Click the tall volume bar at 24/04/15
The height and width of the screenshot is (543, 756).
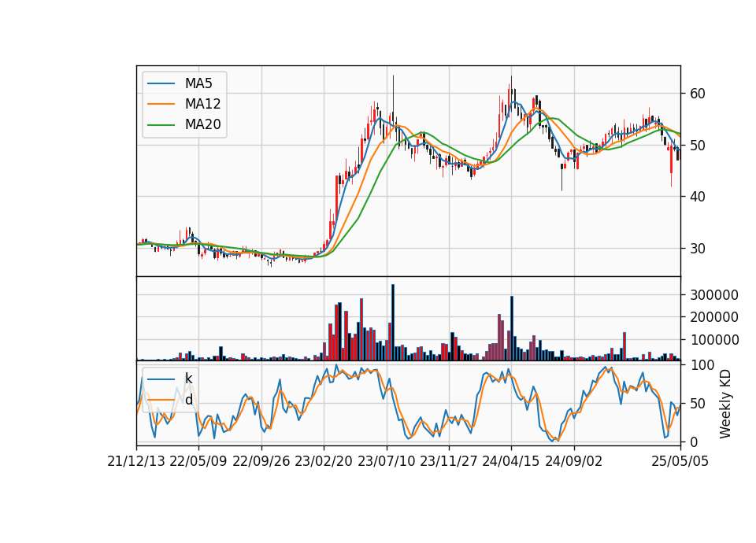click(x=512, y=328)
